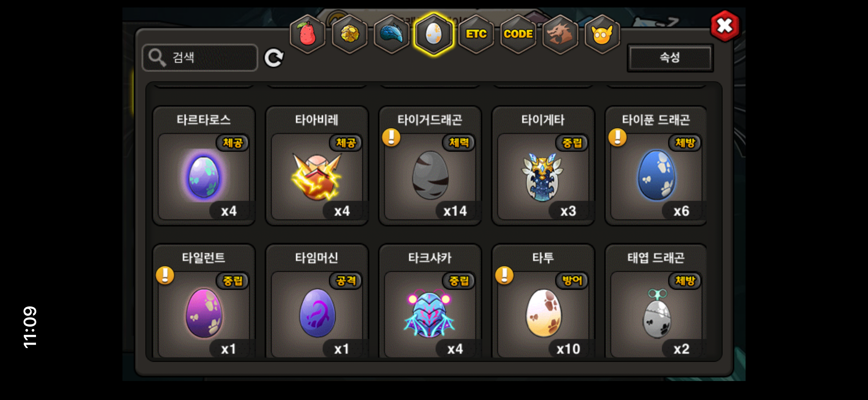Select the highlighted egg category tab
Image resolution: width=868 pixels, height=400 pixels.
click(434, 34)
